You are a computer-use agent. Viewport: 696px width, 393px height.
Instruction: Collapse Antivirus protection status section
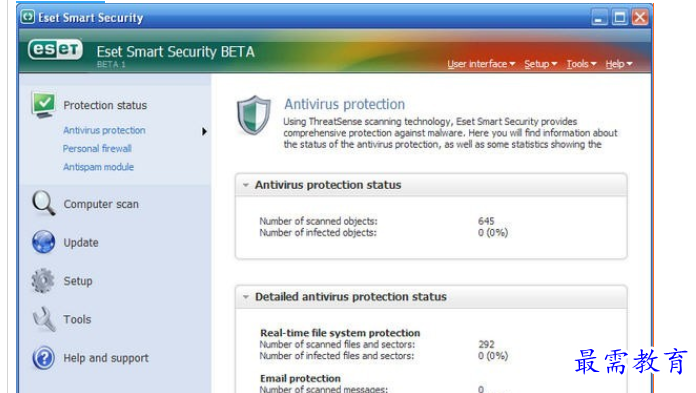coord(245,185)
